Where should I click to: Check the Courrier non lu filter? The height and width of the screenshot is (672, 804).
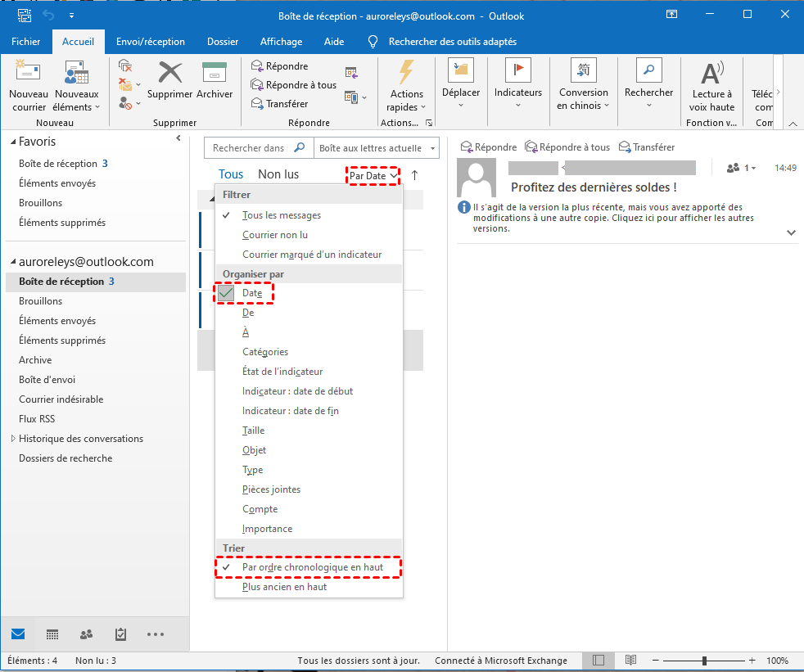tap(275, 235)
